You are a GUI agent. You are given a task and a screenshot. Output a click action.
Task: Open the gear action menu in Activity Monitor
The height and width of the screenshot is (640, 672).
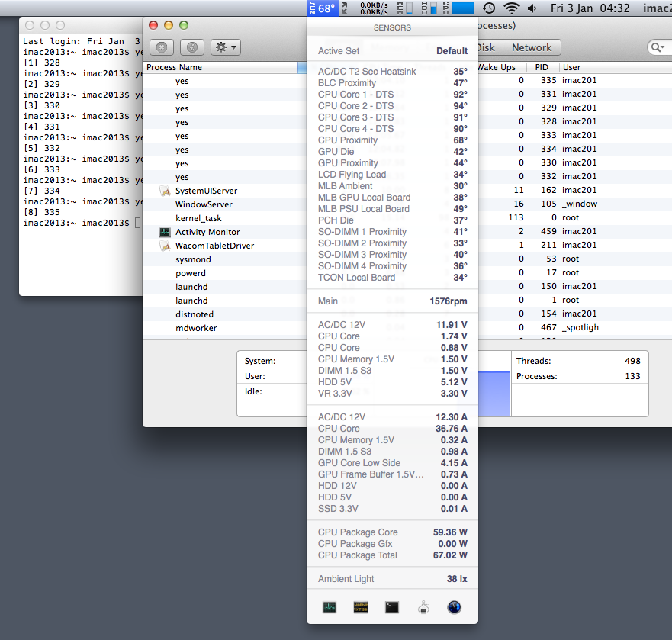pyautogui.click(x=226, y=47)
